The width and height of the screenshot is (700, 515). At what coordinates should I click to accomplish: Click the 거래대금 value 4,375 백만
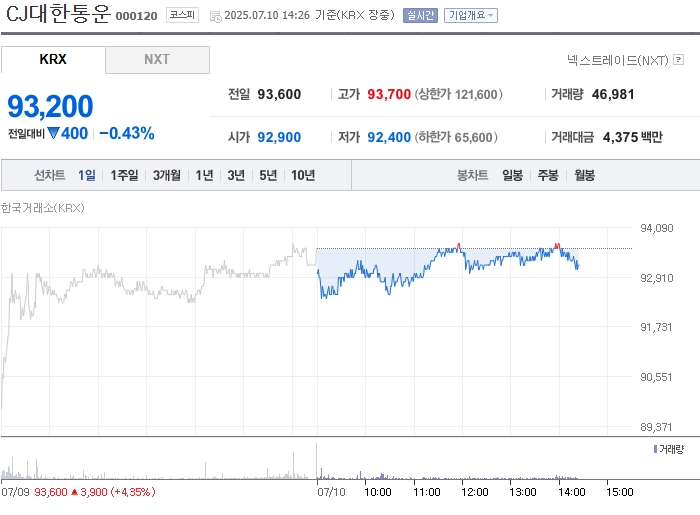tap(633, 137)
